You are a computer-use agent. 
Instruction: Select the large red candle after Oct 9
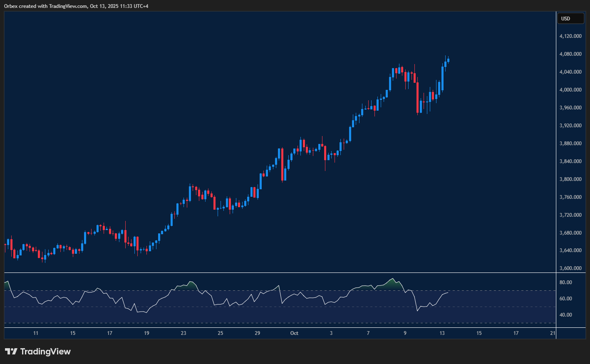click(417, 98)
